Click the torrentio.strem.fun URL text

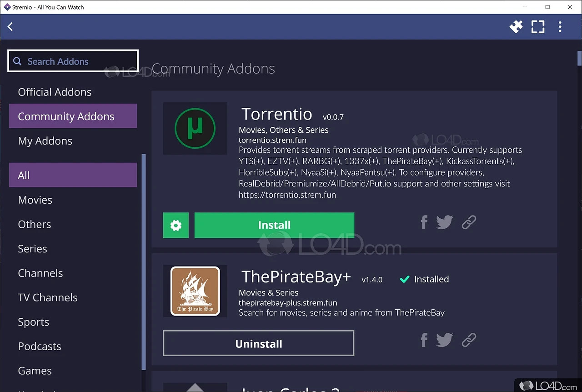(272, 140)
